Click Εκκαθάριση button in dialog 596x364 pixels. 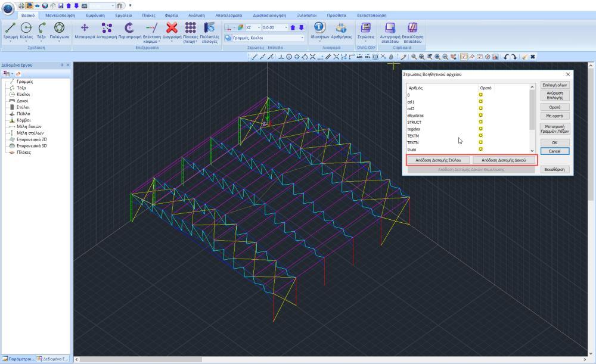coord(554,169)
